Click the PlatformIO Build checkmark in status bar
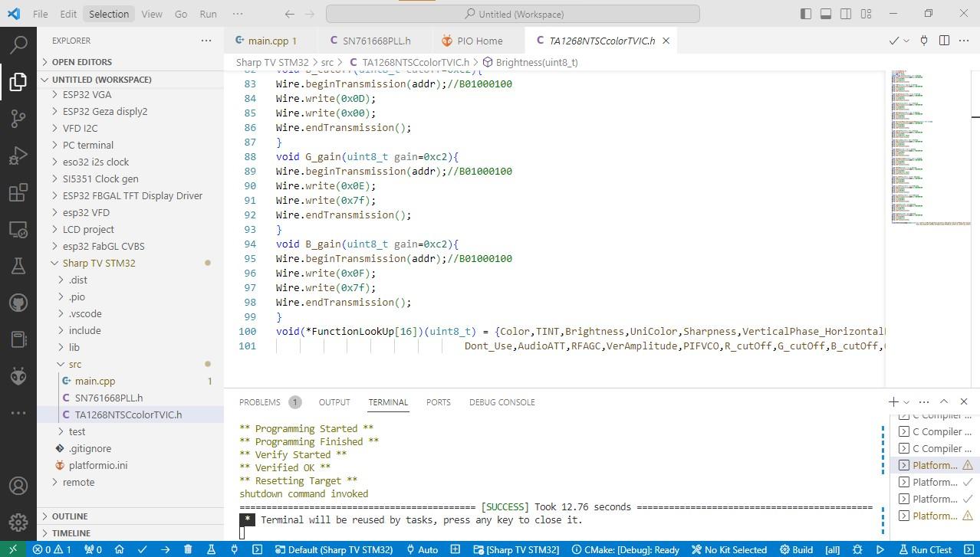This screenshot has width=980, height=557. 141,549
